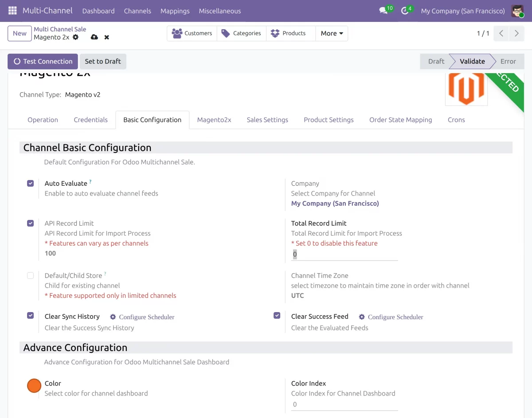
Task: Switch to the Basic Configuration tab
Action: point(152,120)
